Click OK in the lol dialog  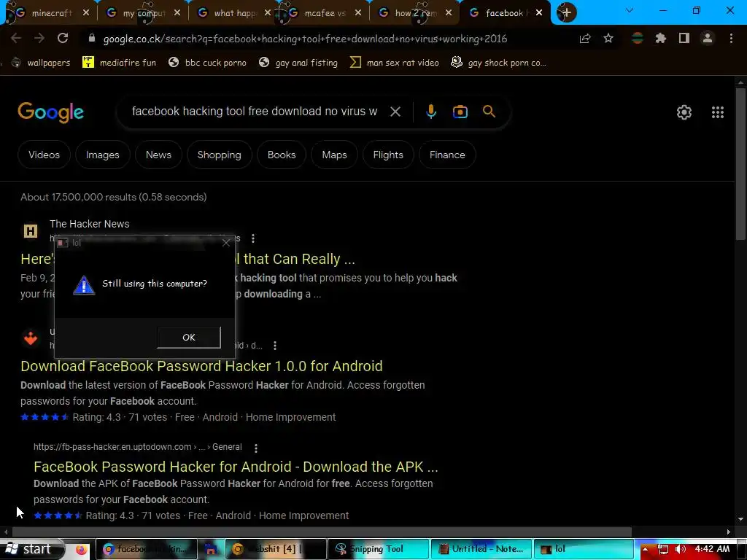coord(189,337)
